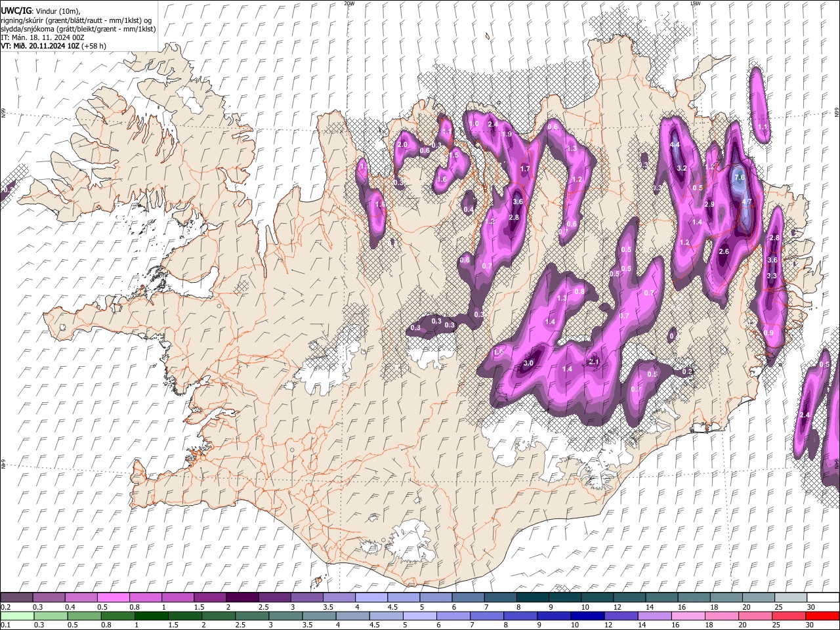Click the 3.0 value in the central highlands
The image size is (840, 630).
coord(529,363)
